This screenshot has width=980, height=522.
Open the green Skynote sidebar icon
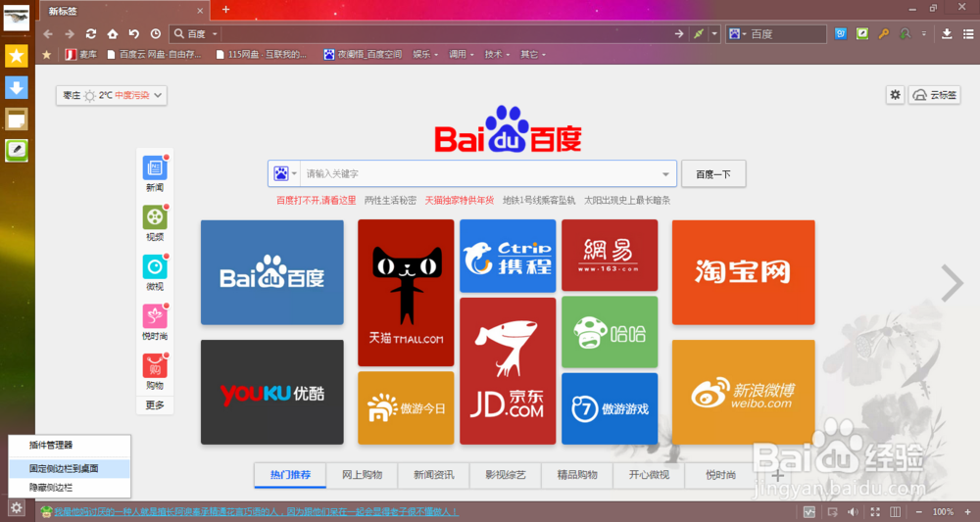(17, 151)
